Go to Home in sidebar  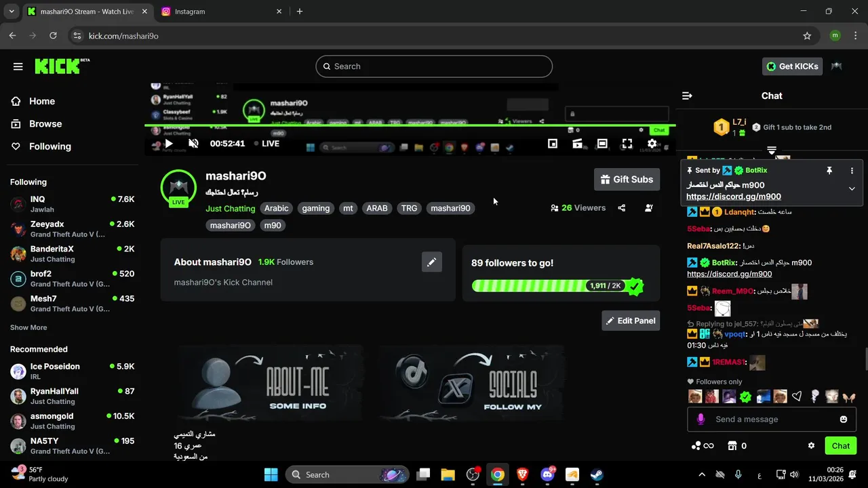tap(41, 101)
